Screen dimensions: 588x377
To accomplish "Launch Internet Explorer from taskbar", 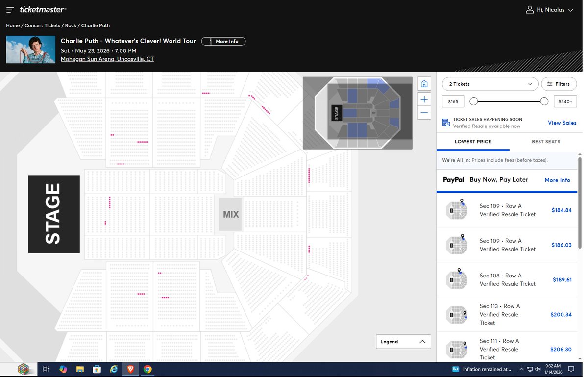I will 114,369.
